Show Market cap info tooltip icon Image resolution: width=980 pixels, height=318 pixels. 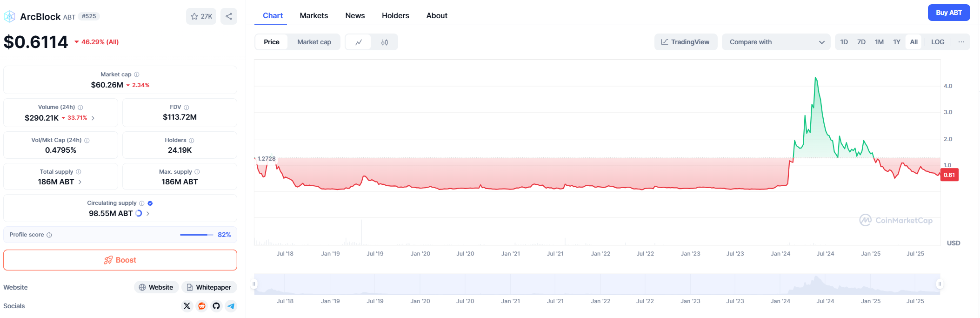coord(137,74)
